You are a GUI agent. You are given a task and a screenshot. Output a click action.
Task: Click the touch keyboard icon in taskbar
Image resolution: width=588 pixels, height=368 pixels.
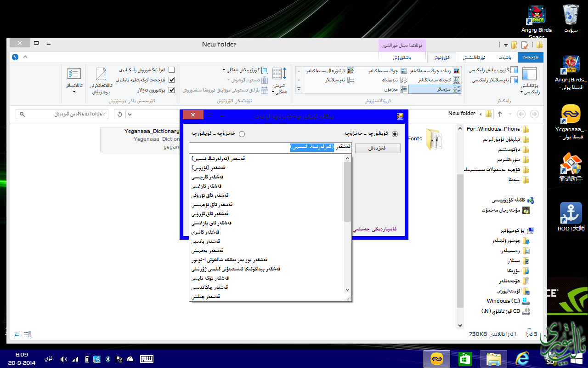pyautogui.click(x=147, y=359)
